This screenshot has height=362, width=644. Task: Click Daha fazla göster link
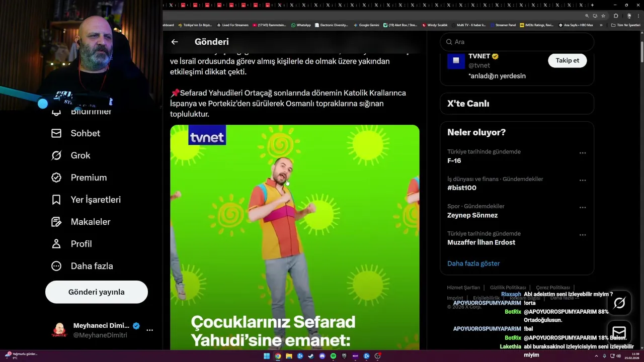point(473,263)
